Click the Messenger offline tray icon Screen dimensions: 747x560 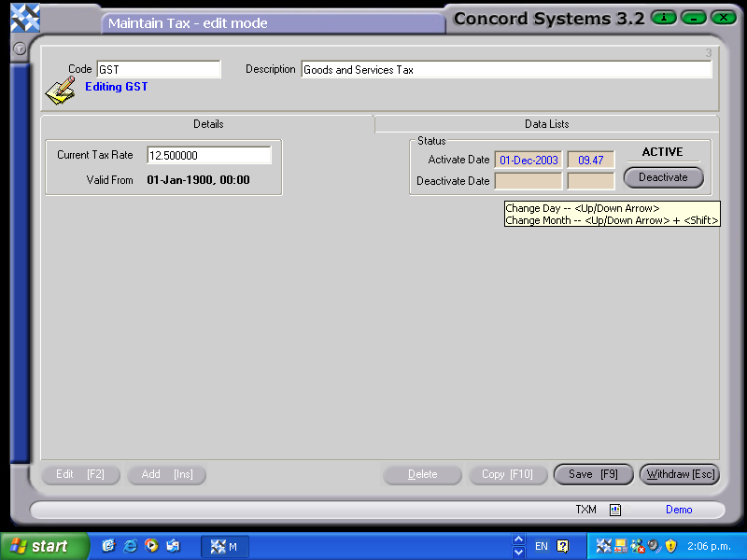[637, 546]
